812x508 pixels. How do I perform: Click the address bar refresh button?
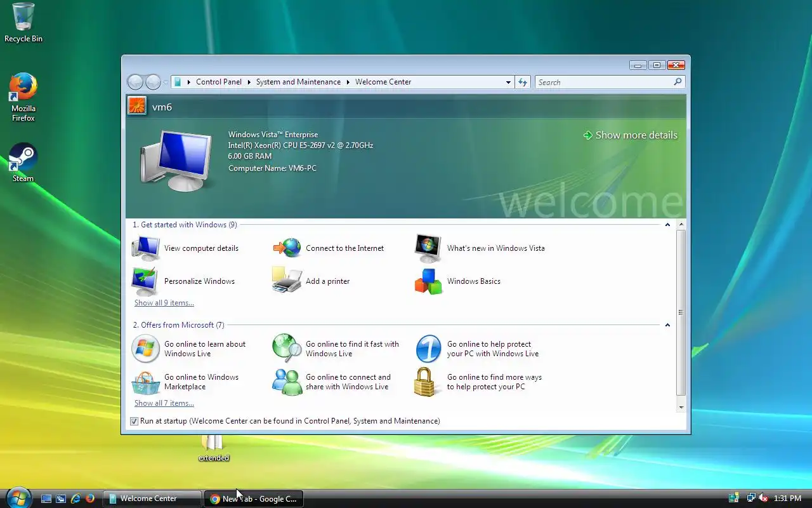pyautogui.click(x=523, y=82)
